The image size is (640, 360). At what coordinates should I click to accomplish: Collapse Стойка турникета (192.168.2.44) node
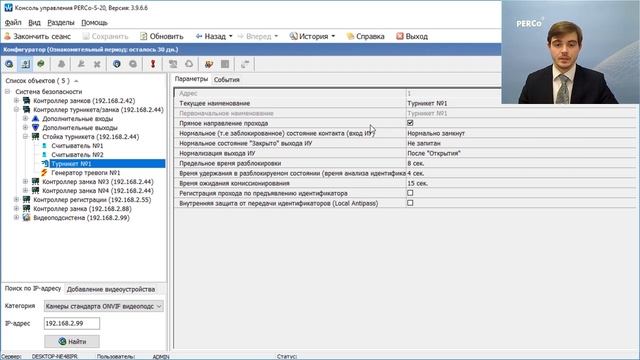tap(25, 136)
